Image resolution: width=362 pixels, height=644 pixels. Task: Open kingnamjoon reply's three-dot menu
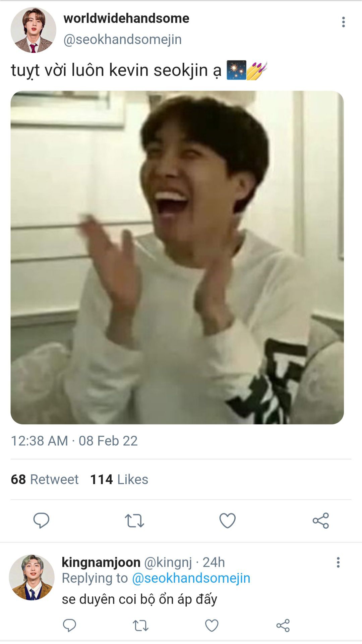(338, 562)
